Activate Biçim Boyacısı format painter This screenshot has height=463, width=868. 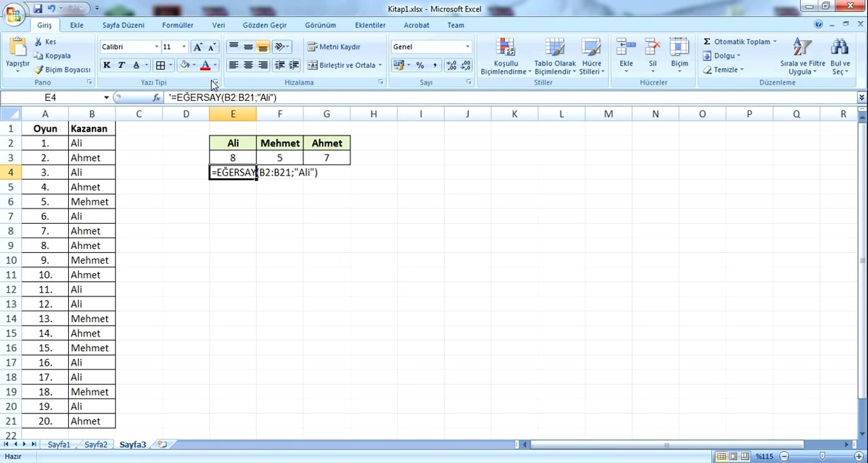tap(62, 69)
